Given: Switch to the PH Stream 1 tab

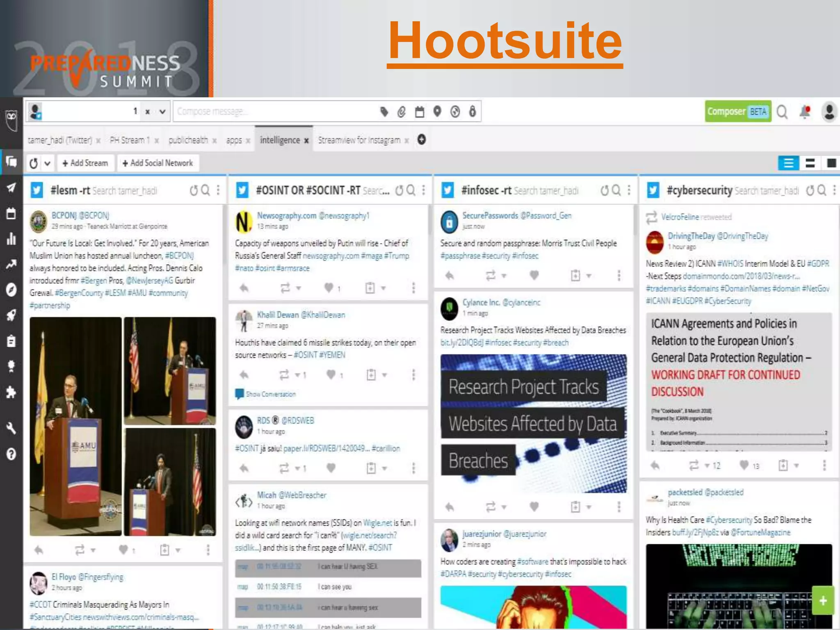Looking at the screenshot, I should click(130, 140).
